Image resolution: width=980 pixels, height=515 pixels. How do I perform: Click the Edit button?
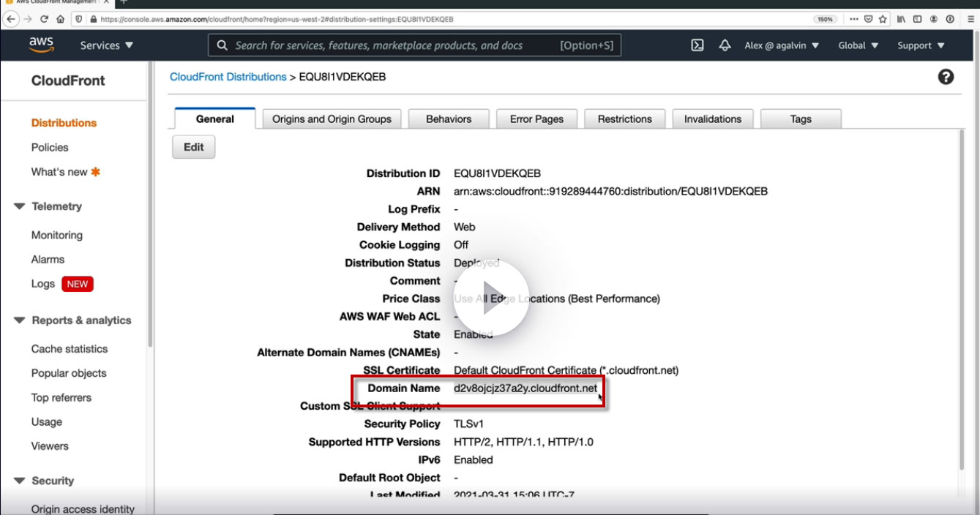193,147
